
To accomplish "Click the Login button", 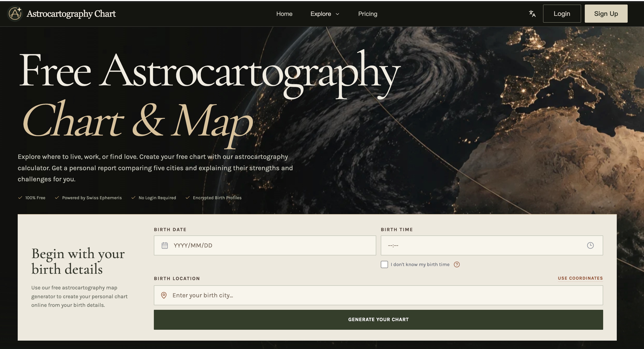I will pyautogui.click(x=562, y=13).
